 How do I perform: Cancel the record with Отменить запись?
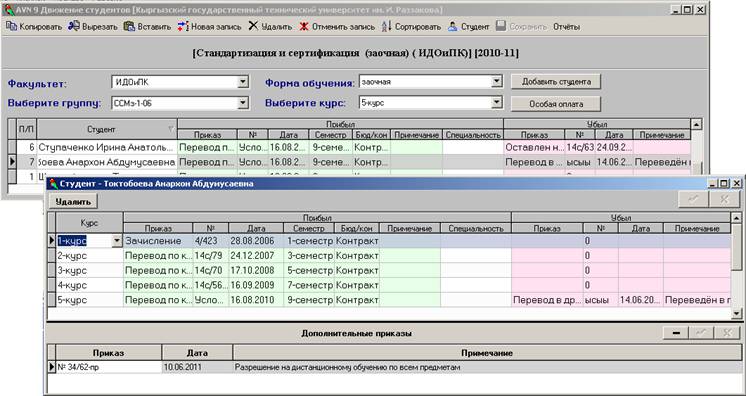337,27
